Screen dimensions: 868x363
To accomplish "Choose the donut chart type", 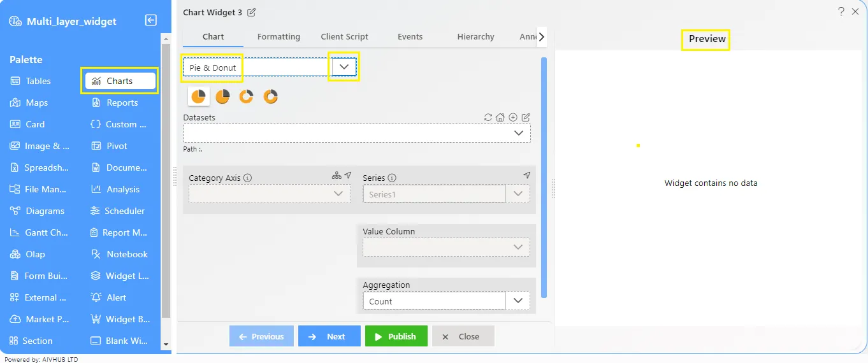I will pyautogui.click(x=246, y=96).
